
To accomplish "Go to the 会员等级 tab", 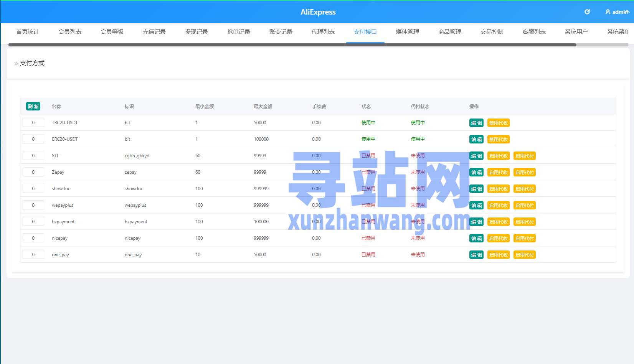I will pos(112,32).
